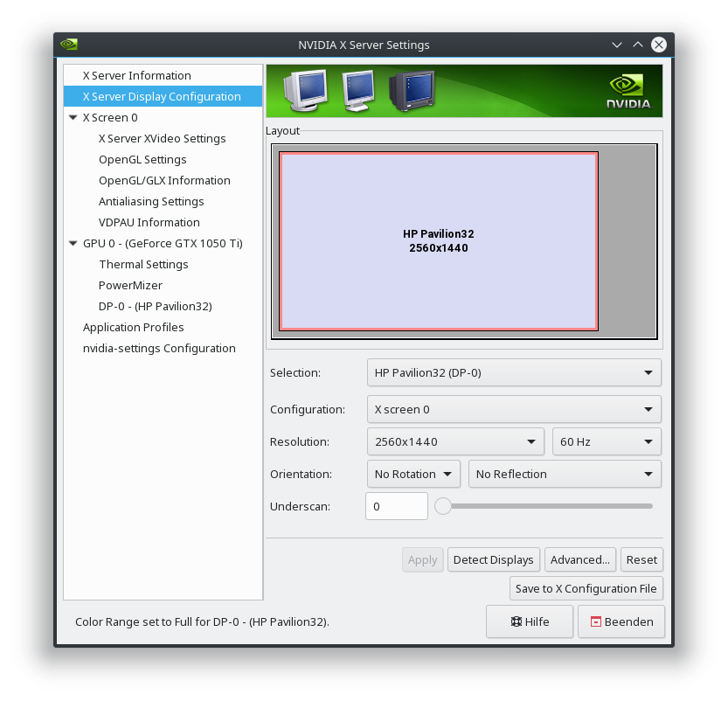Click the Resolution: label
The height and width of the screenshot is (701, 728).
(x=300, y=442)
